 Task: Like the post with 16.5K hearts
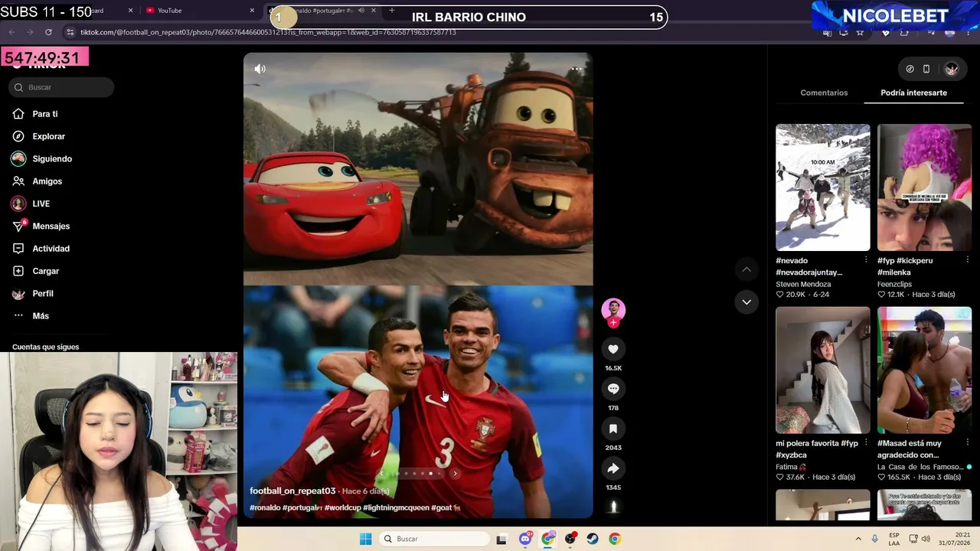(613, 349)
